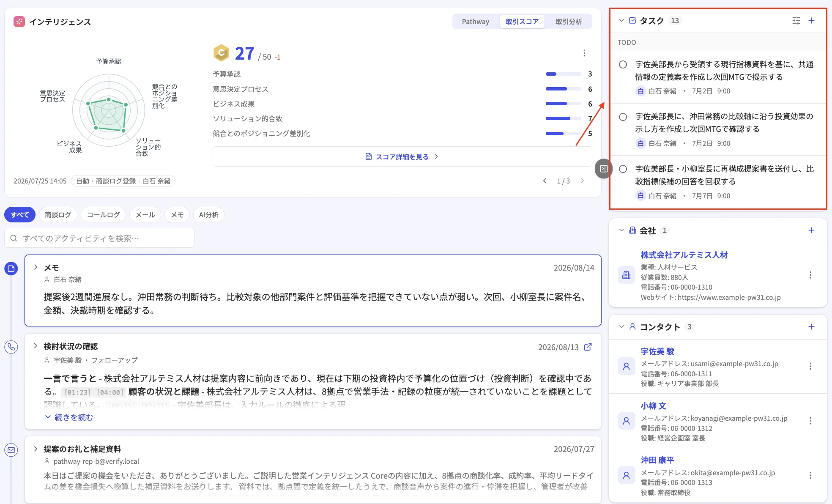Viewport: 832px width, 504px height.
Task: Filter activities by メモ
Action: [177, 215]
